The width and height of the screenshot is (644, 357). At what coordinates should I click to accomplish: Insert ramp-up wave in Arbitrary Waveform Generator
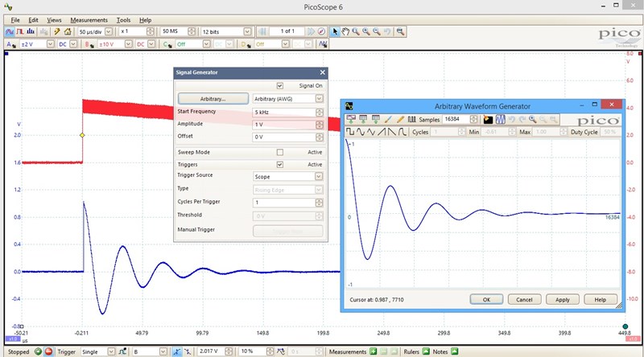pyautogui.click(x=382, y=132)
